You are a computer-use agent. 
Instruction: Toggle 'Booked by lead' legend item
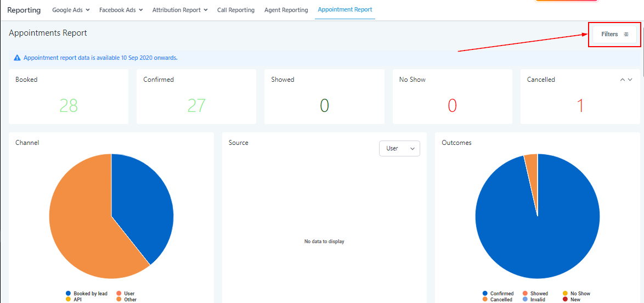coord(87,294)
